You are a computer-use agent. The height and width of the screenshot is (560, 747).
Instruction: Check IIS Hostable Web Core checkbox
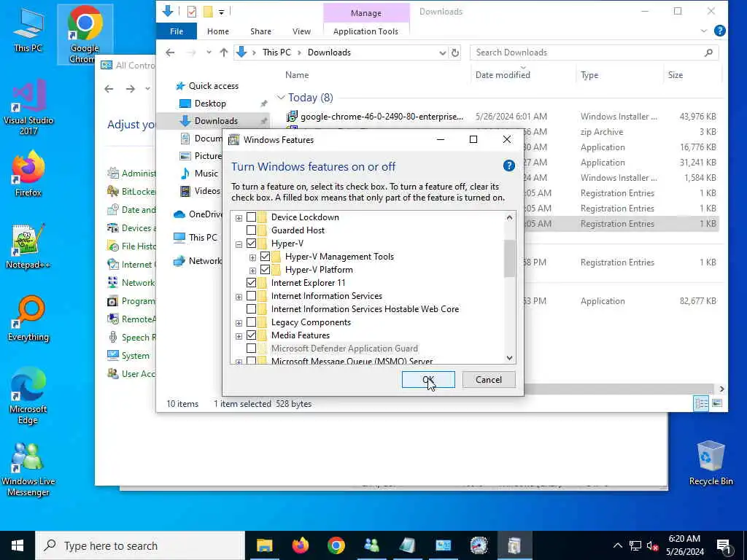[x=251, y=309]
